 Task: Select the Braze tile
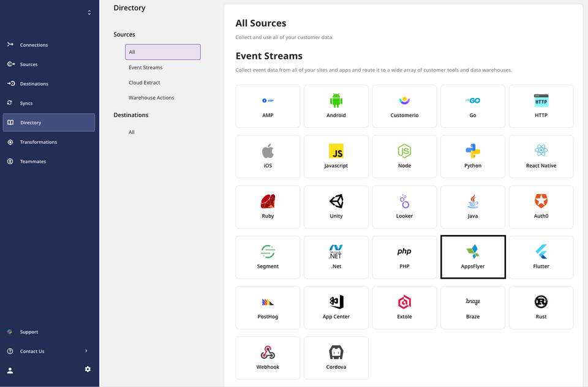point(472,307)
